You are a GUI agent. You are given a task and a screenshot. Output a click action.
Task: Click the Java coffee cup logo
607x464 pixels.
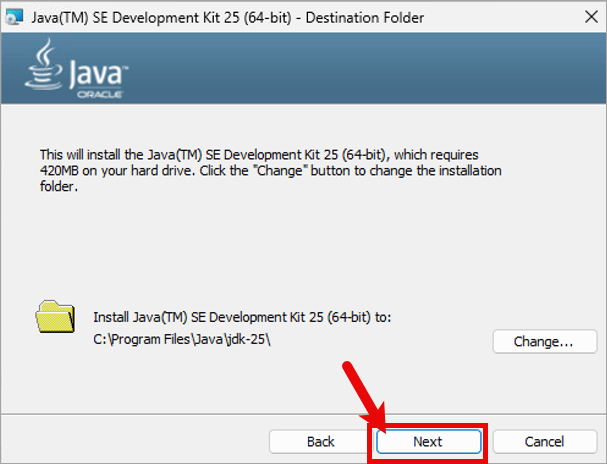[46, 68]
